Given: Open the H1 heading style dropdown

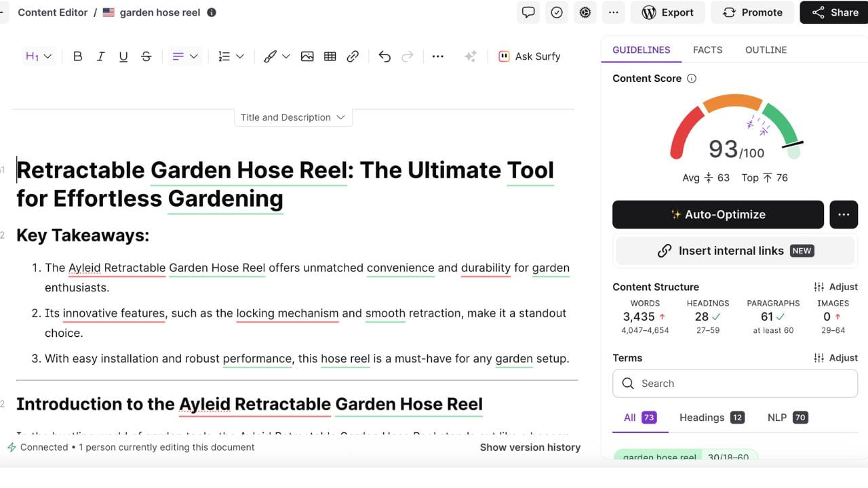Looking at the screenshot, I should point(39,56).
